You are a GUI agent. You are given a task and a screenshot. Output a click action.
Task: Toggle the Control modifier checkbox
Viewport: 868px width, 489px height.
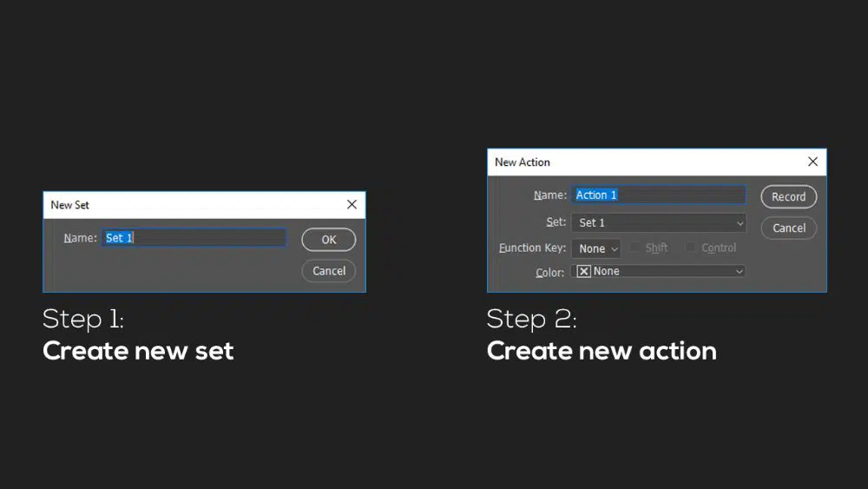tap(691, 248)
